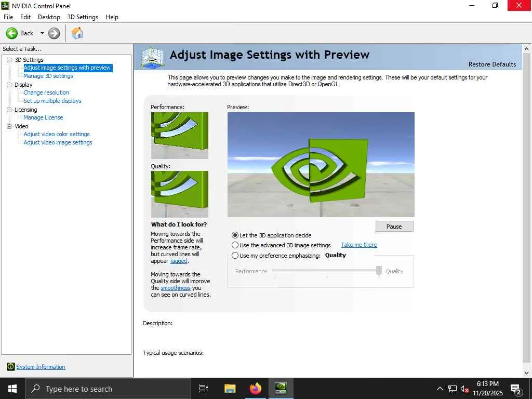Follow the Take me there link
The width and height of the screenshot is (532, 399).
pyautogui.click(x=359, y=245)
